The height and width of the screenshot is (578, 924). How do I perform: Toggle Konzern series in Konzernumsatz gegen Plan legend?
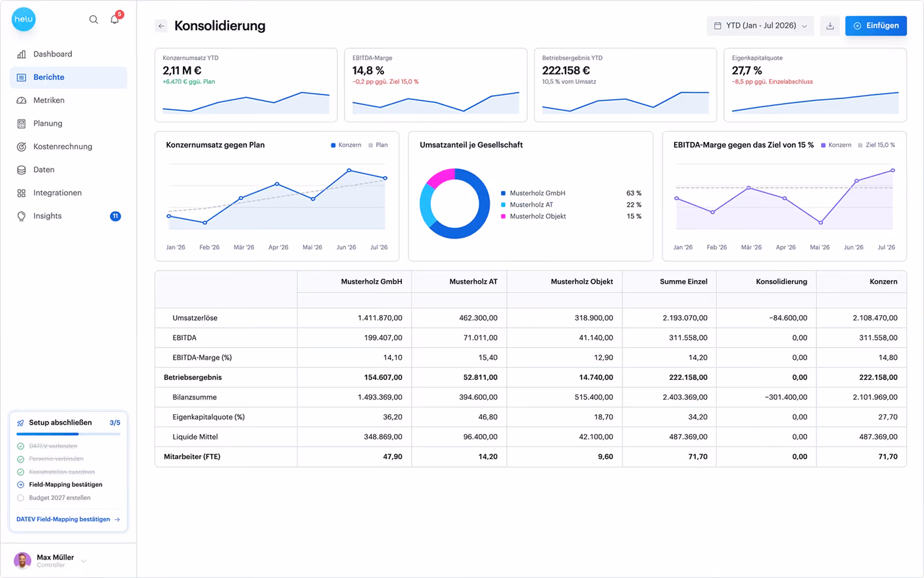346,145
